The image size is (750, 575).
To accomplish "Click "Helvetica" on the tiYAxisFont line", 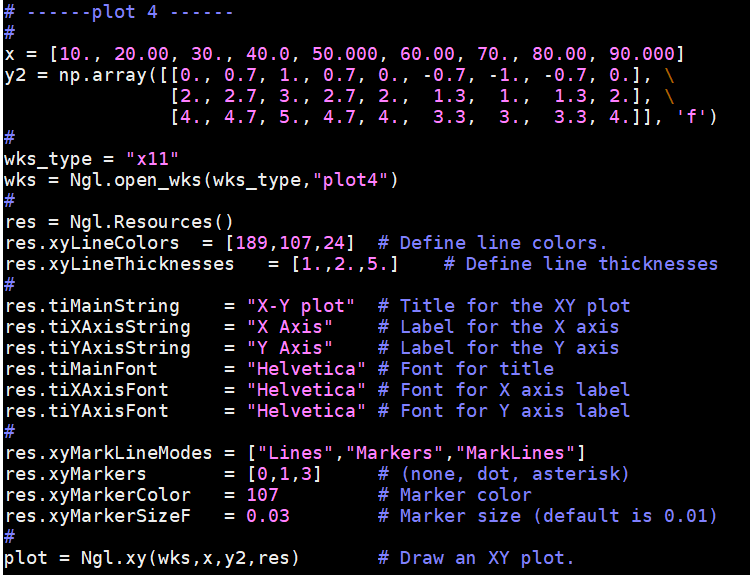I will (306, 411).
